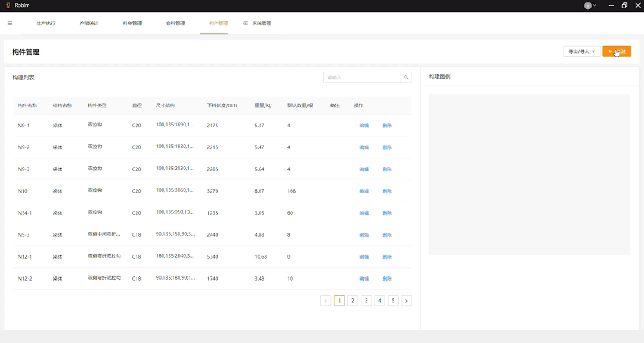The height and width of the screenshot is (343, 644).
Task: Delete the N5-3 row
Action: tap(387, 235)
